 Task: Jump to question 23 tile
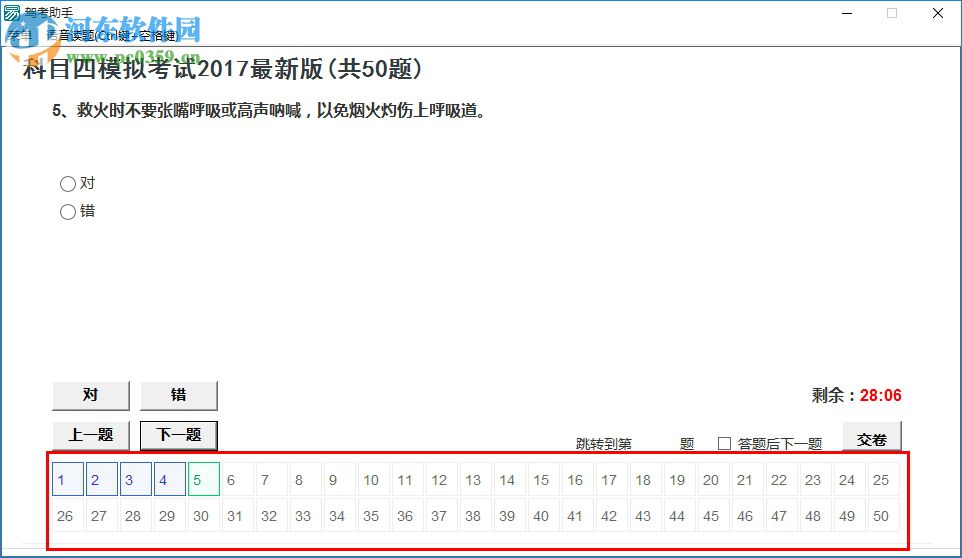(816, 480)
